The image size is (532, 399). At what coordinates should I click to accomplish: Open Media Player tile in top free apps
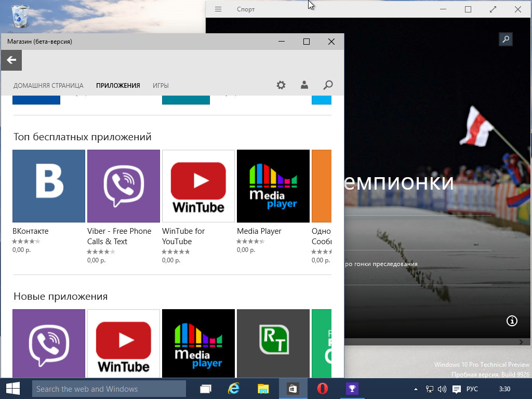273,186
